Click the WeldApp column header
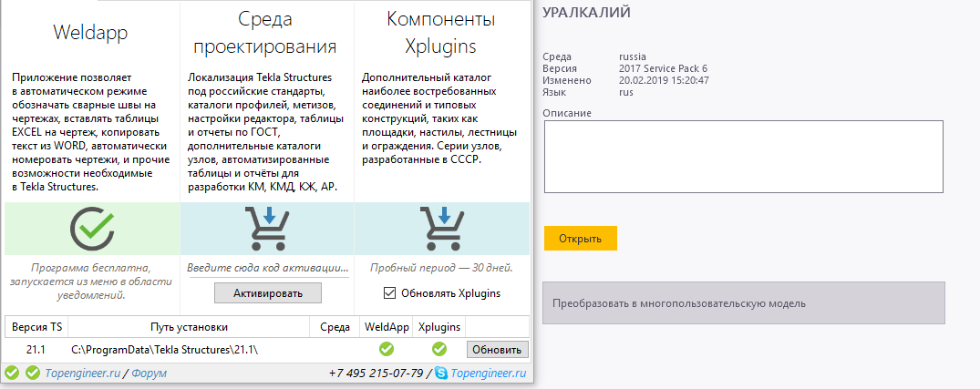Image resolution: width=980 pixels, height=389 pixels. tap(387, 327)
